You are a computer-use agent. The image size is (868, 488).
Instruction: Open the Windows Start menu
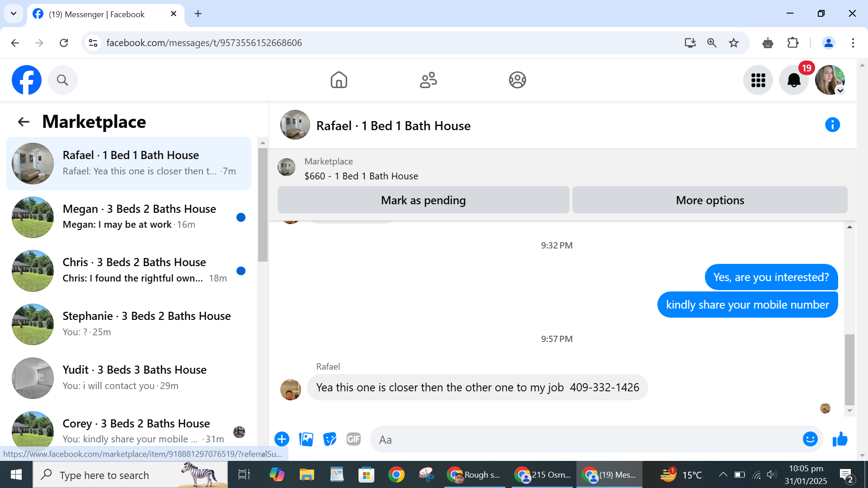[x=16, y=474]
